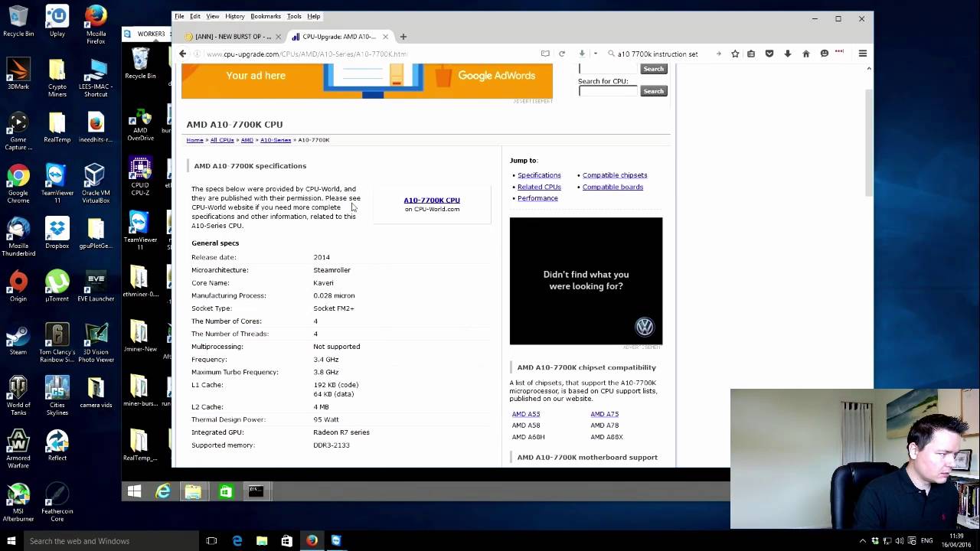Screen dimensions: 980x551
Task: Open Firefox Hello smiley icon
Action: point(824,54)
